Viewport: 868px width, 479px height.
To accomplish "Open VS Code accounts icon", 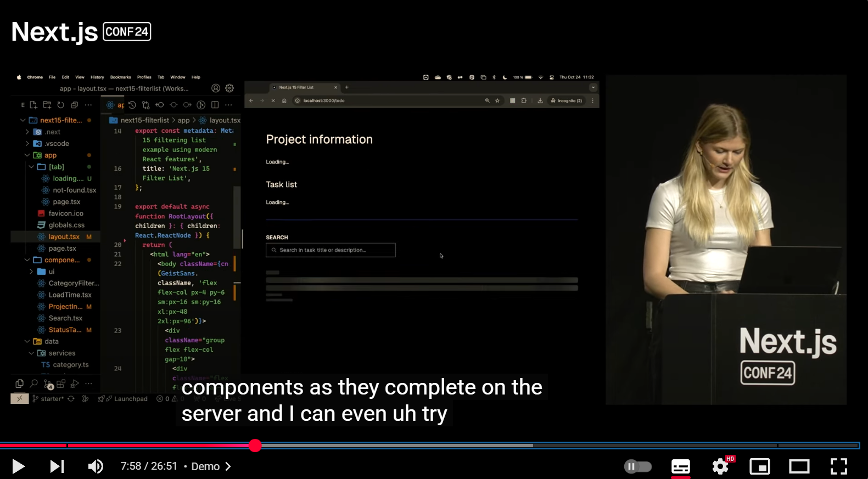I will pos(216,88).
